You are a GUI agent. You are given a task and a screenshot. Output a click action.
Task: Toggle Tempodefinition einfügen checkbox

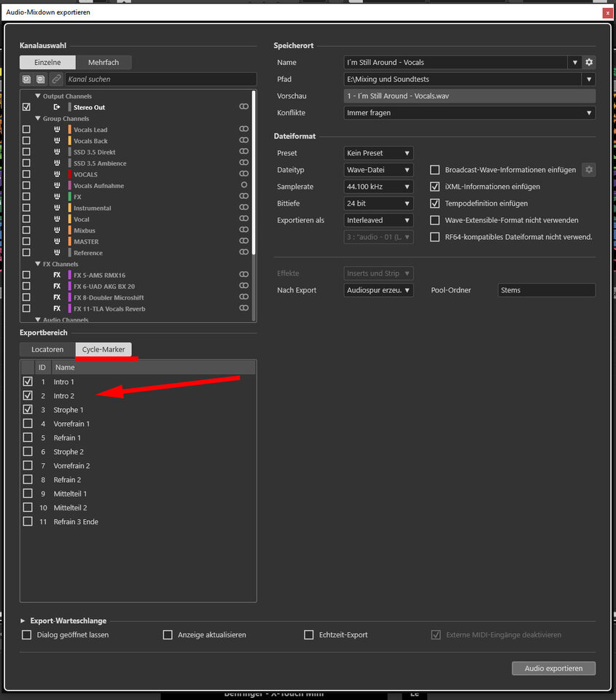point(434,203)
